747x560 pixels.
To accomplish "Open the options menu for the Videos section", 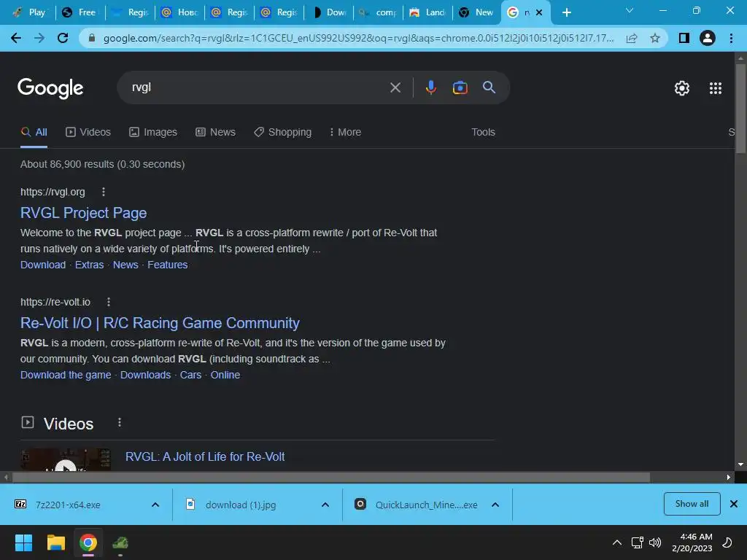I will coord(120,422).
